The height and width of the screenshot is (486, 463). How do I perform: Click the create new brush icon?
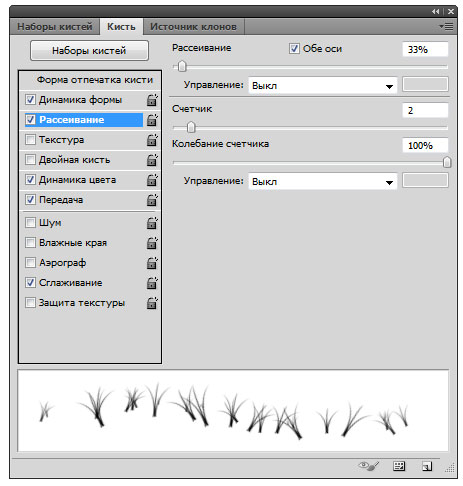(427, 466)
